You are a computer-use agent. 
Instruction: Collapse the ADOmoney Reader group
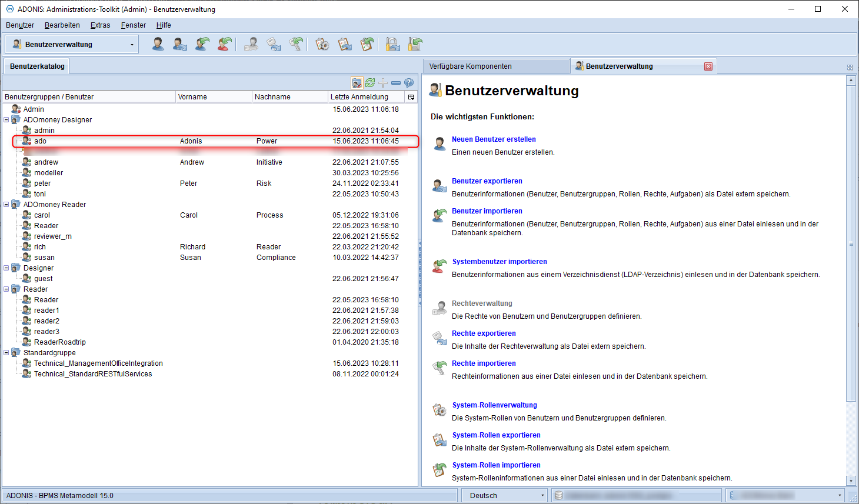(6, 205)
